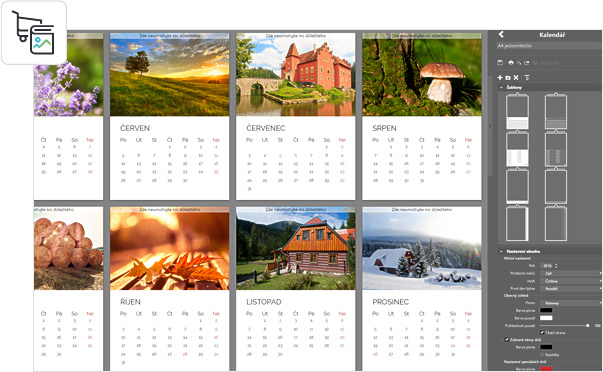Viewport: 603px width, 372px height.
Task: Enable the Kapitálky checkbox
Action: click(542, 354)
